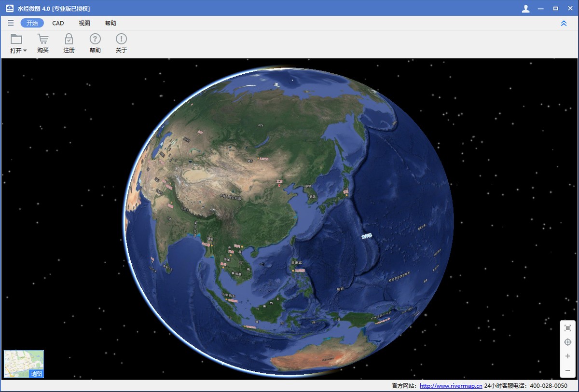Select the 开始 (Start) tab
The height and width of the screenshot is (392, 579).
tap(32, 23)
